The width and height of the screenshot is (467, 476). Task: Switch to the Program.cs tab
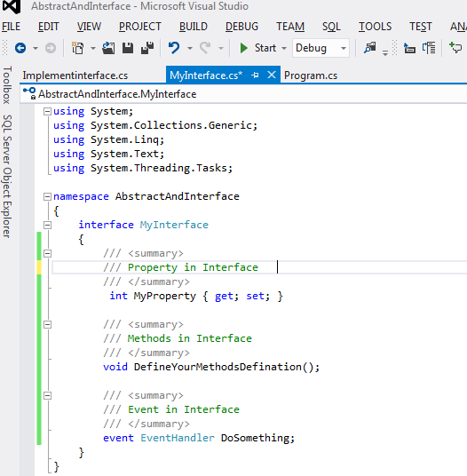311,75
